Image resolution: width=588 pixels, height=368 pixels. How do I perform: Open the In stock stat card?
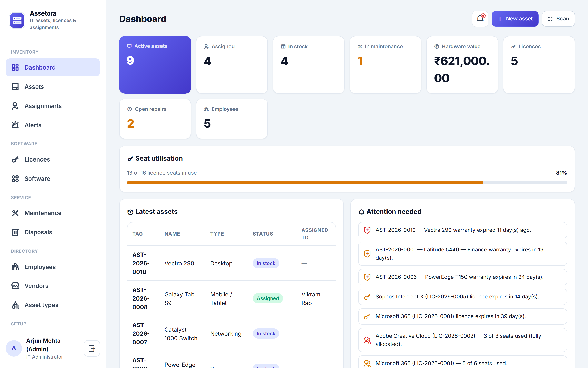click(308, 65)
